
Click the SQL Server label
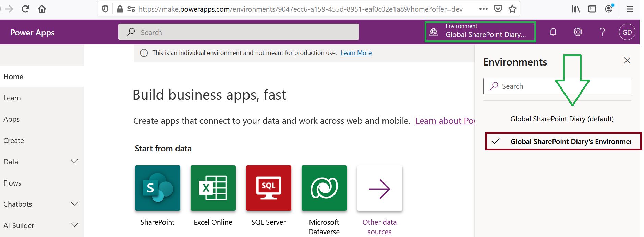(269, 222)
